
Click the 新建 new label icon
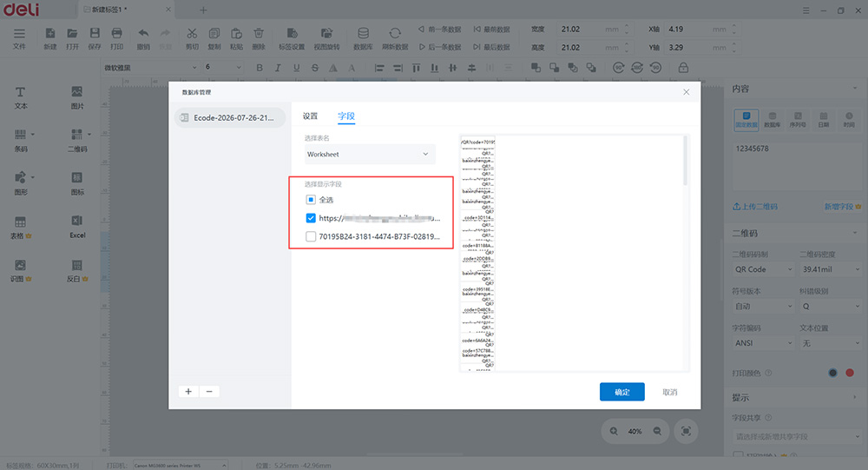49,39
